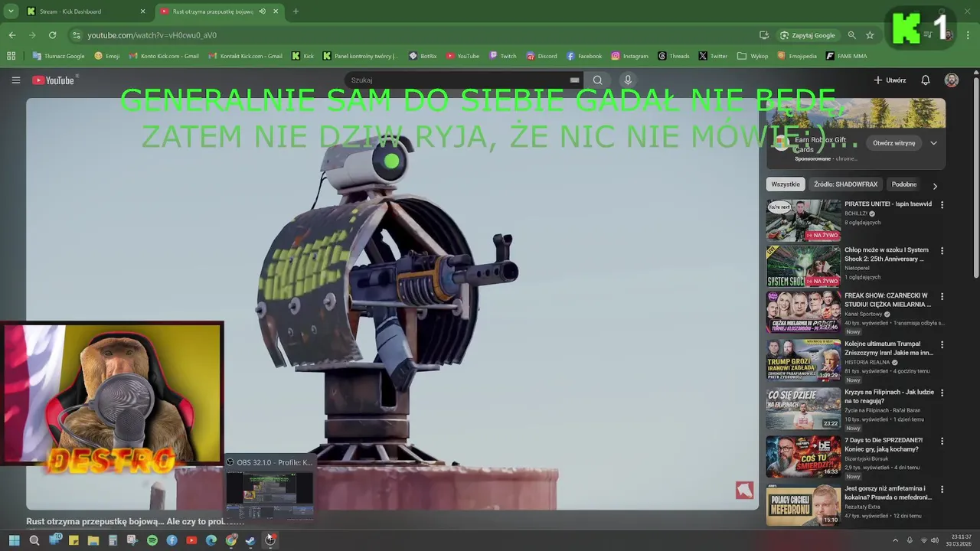Open the YouTube guide hamburger menu
The image size is (980, 551).
click(x=15, y=80)
